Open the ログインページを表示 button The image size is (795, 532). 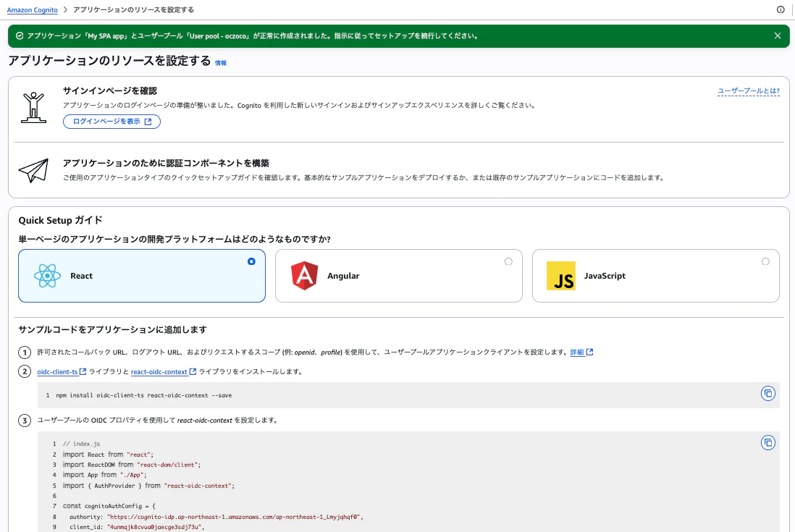click(112, 122)
